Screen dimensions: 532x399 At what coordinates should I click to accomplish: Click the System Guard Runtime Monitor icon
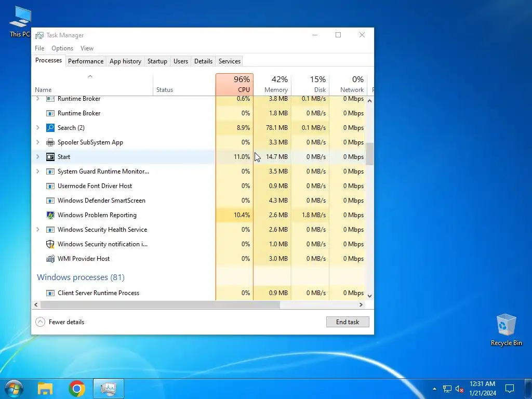[50, 171]
